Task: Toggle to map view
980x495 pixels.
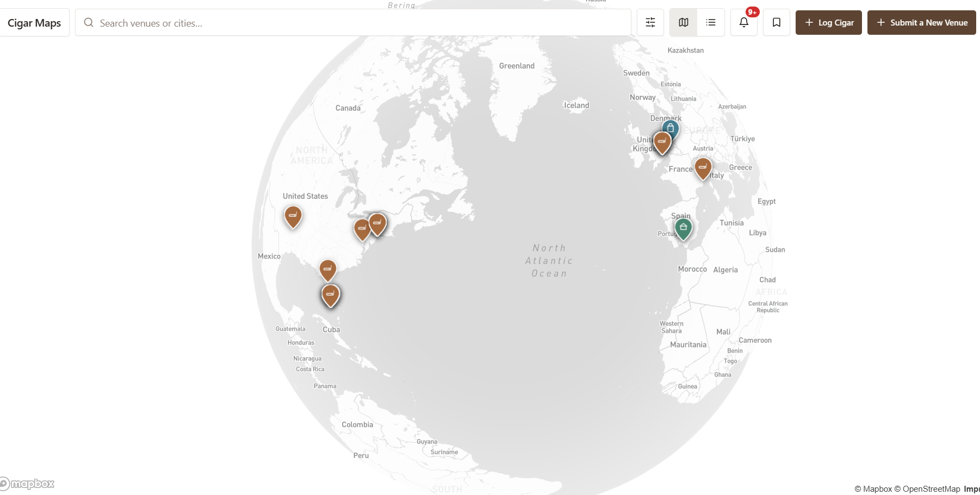Action: click(x=683, y=22)
